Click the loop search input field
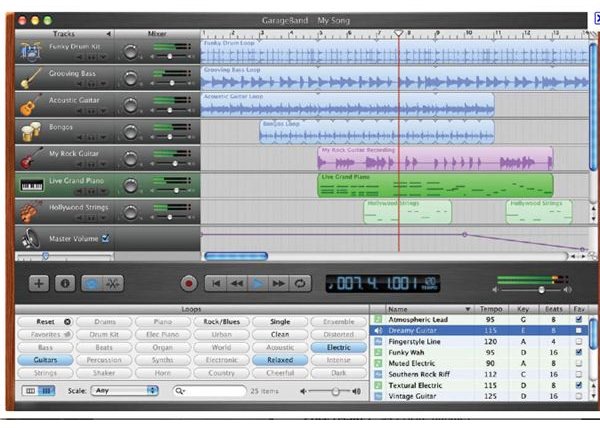This screenshot has width=600, height=428. pos(209,391)
